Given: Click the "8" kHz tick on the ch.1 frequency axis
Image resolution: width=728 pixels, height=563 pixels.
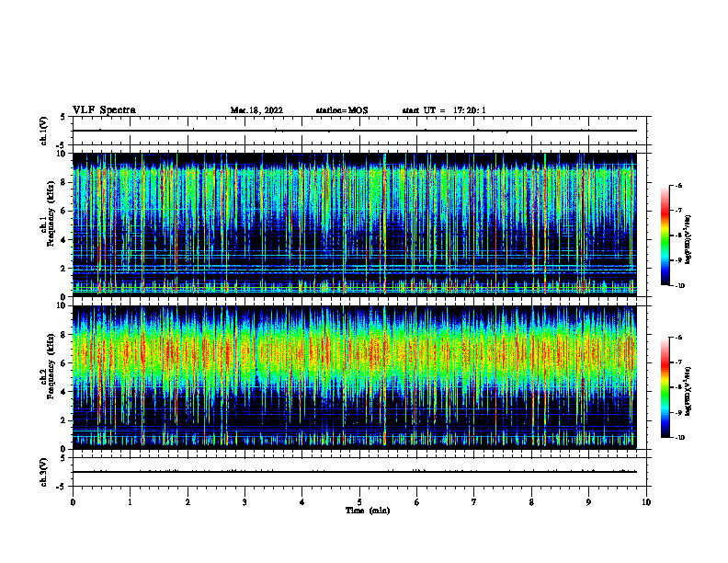Looking at the screenshot, I should click(64, 182).
